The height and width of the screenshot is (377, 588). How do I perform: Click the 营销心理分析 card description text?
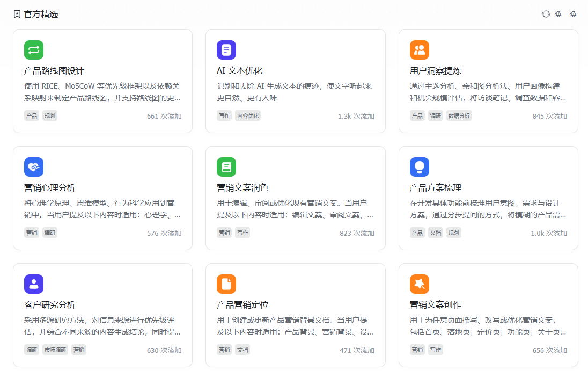pos(102,209)
